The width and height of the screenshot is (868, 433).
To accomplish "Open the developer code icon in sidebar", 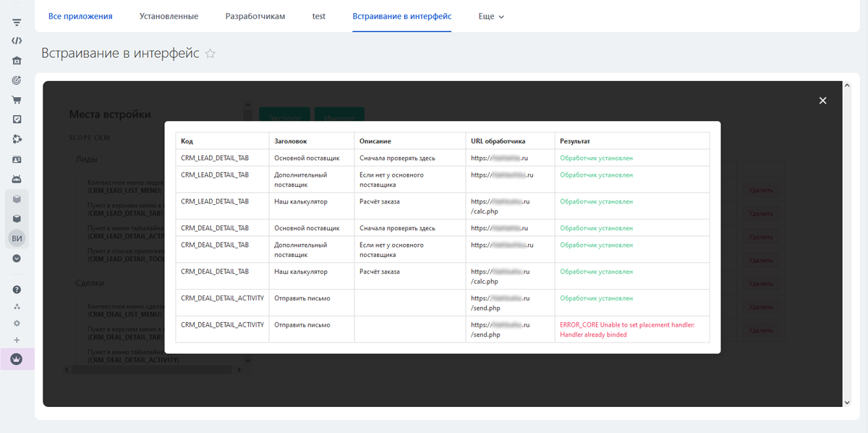I will coord(17,41).
